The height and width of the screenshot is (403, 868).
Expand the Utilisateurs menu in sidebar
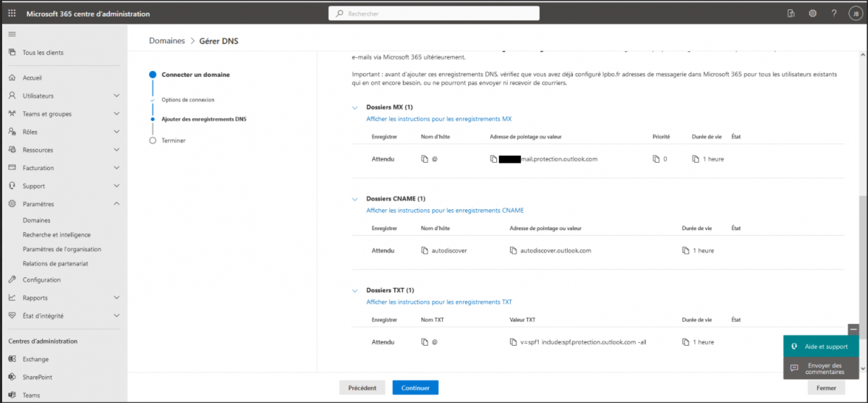pyautogui.click(x=116, y=96)
